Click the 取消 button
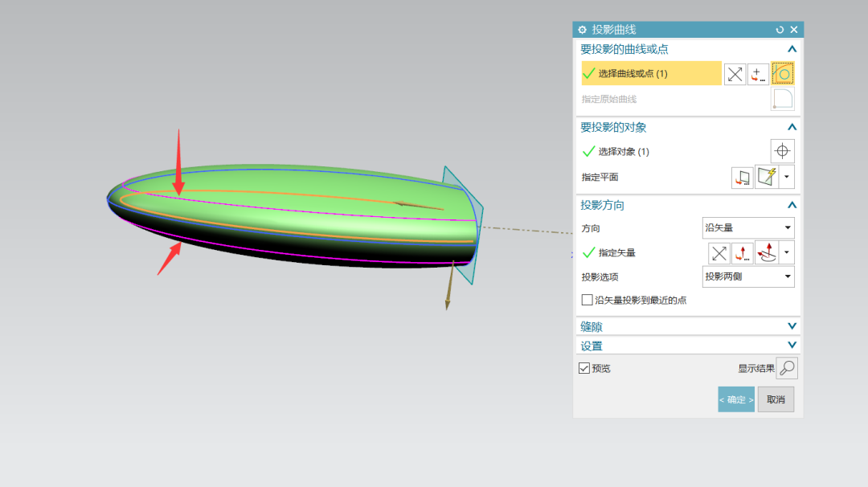Viewport: 868px width, 487px height. (776, 399)
